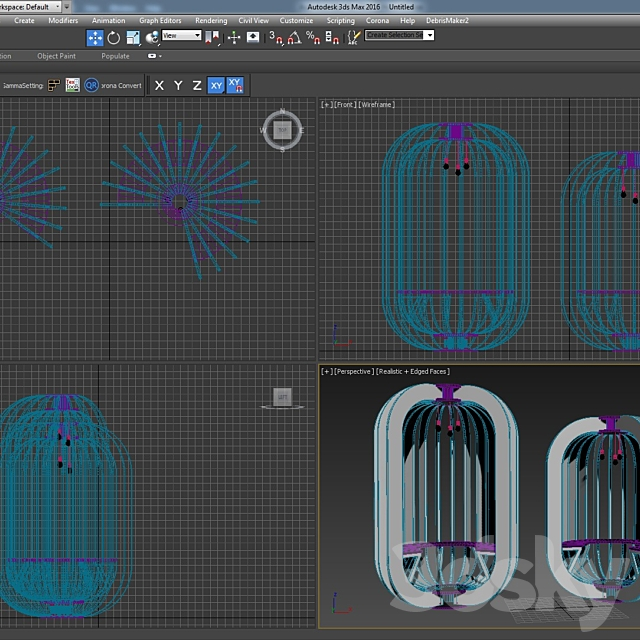
Task: Open the Front viewport [+] menu
Action: 327,104
